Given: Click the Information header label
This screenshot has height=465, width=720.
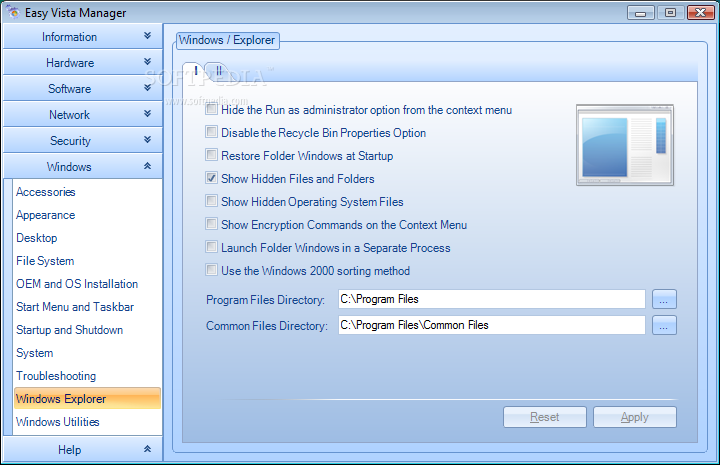Looking at the screenshot, I should [69, 37].
